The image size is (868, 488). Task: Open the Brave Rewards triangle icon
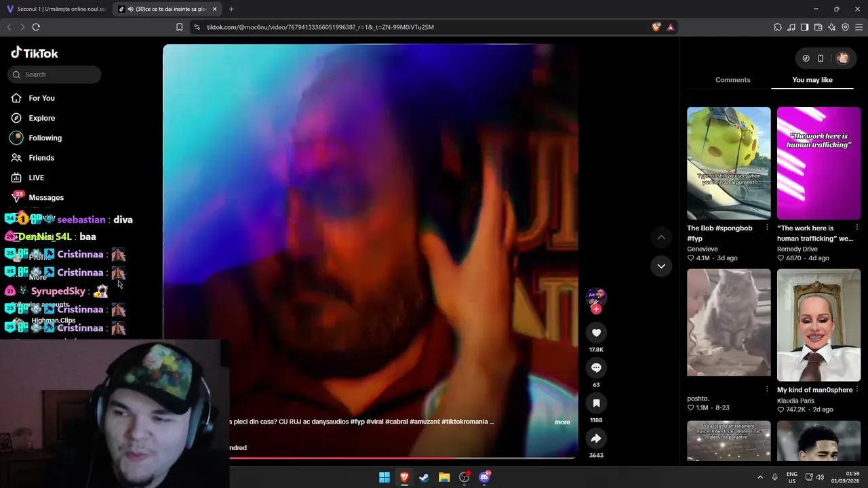pyautogui.click(x=670, y=27)
